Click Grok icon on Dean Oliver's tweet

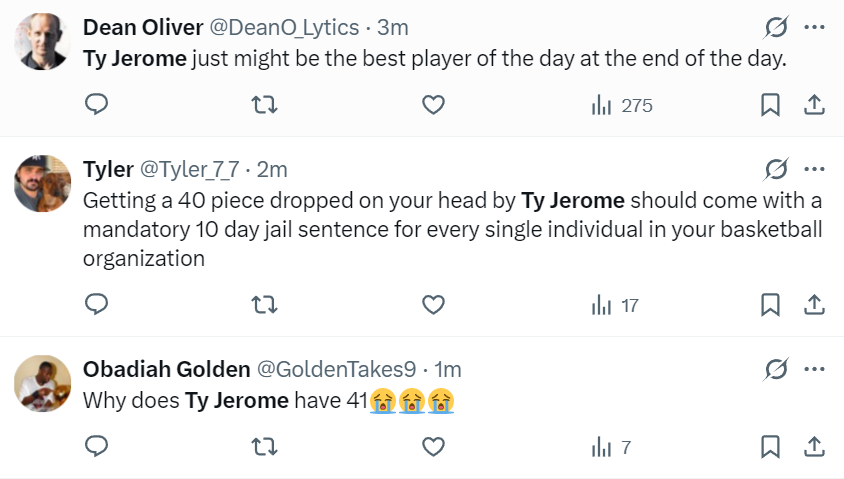776,27
